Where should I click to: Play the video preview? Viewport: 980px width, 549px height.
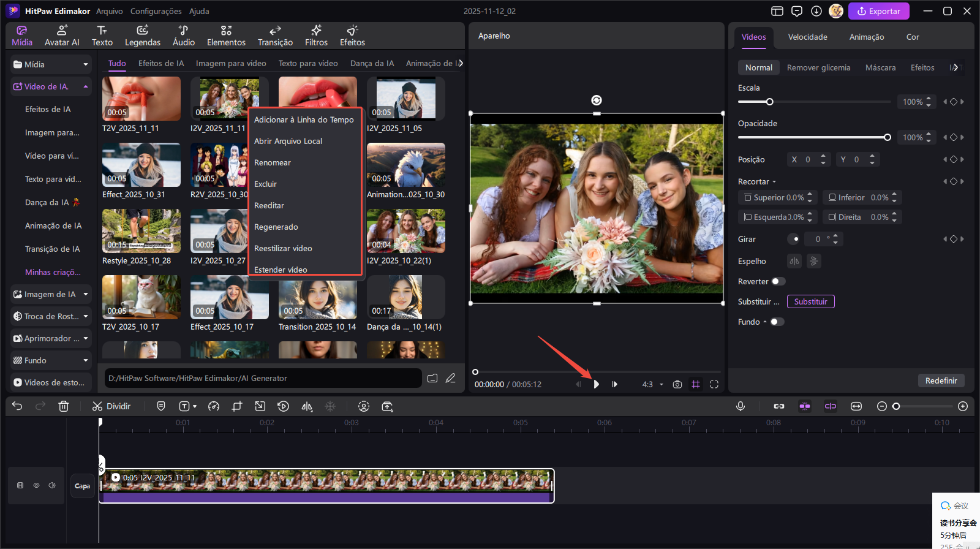[x=596, y=384]
